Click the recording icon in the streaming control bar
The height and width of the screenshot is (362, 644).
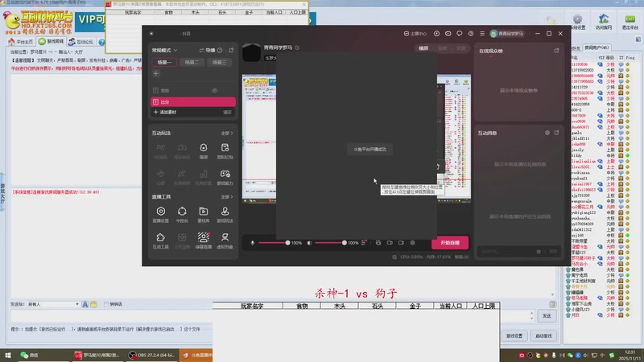pyautogui.click(x=401, y=243)
